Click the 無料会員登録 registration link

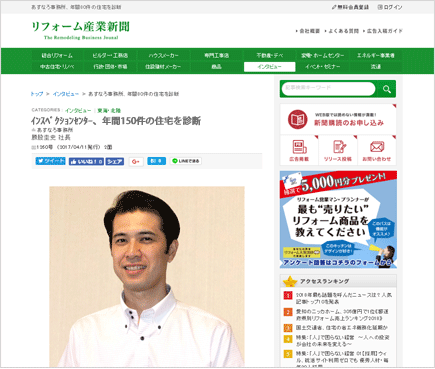tap(350, 7)
